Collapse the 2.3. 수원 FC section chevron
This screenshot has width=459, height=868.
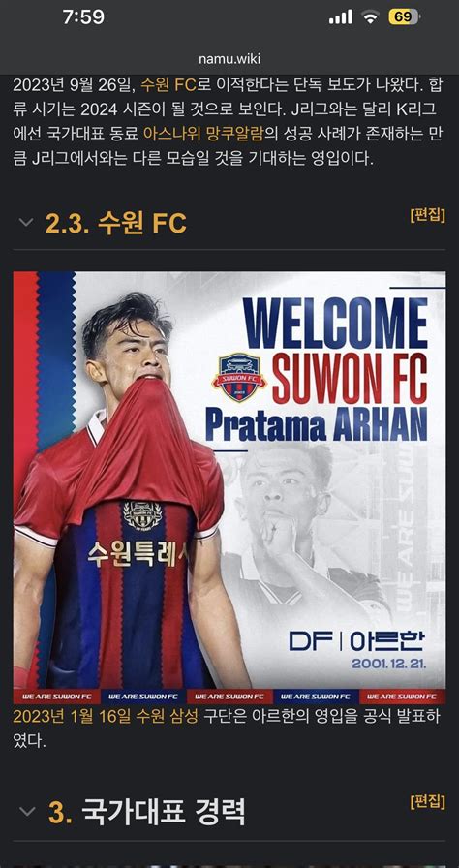click(x=26, y=223)
